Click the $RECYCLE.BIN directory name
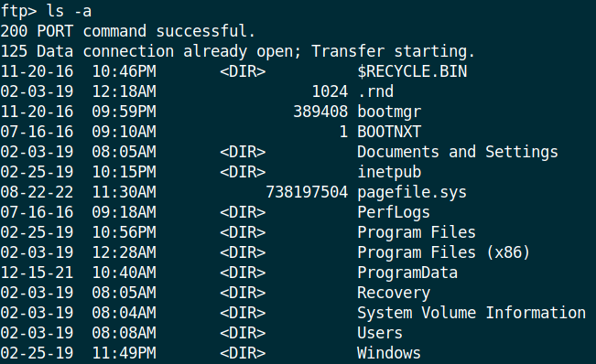This screenshot has height=364, width=596. coord(412,71)
